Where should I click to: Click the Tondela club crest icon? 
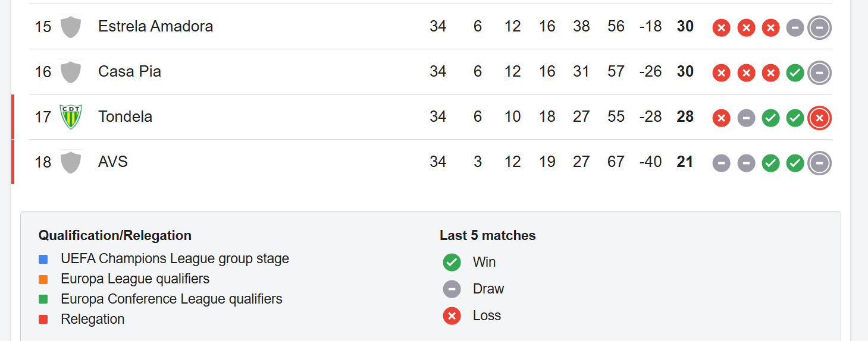click(71, 116)
